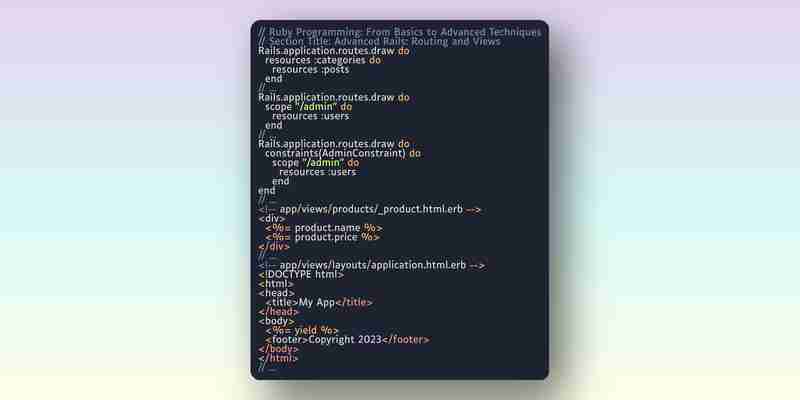Click the closing '</html>' tag

278,358
